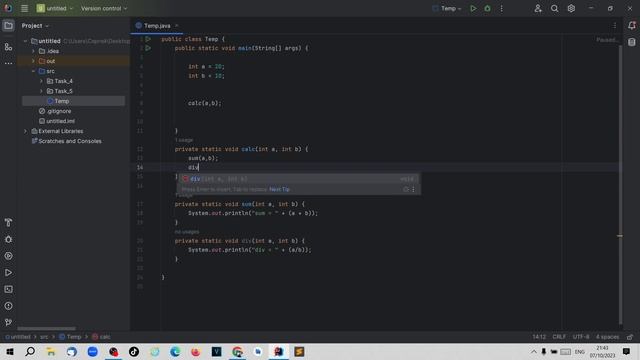Open untitled project dropdown
The height and width of the screenshot is (360, 640).
(55, 8)
